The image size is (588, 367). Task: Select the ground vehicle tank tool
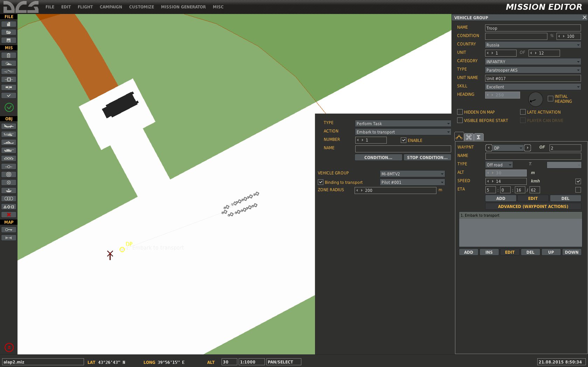click(9, 150)
